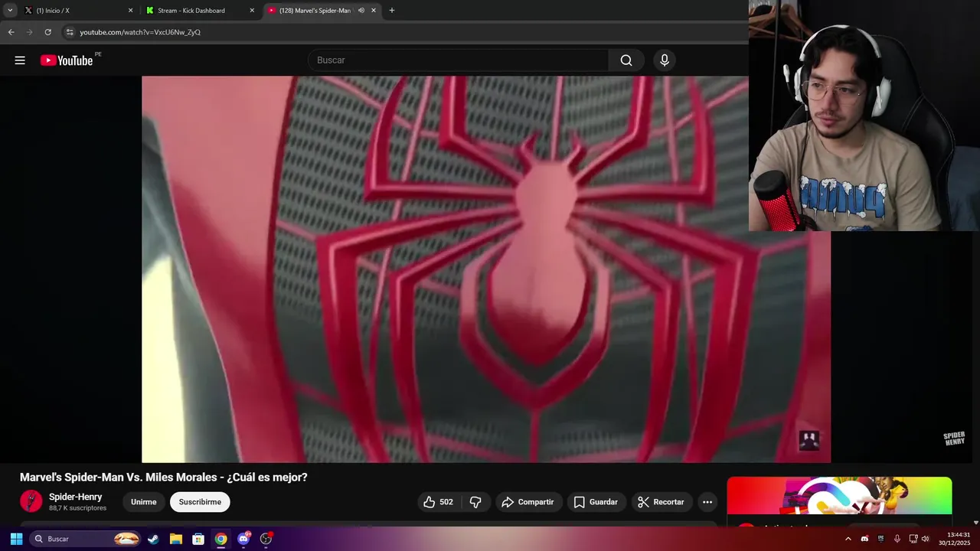Open the YouTube hamburger guide menu

coord(20,60)
